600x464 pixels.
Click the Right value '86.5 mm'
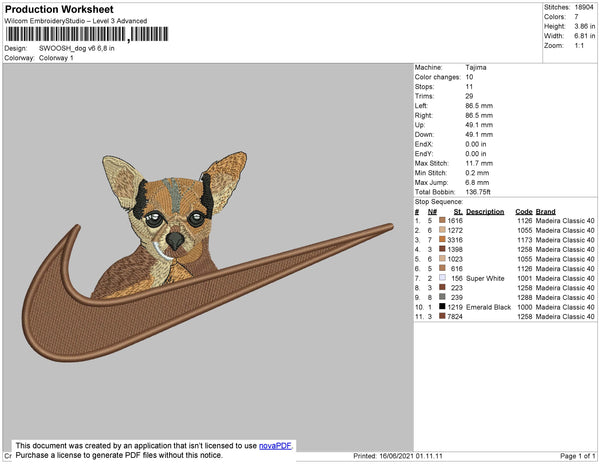click(x=479, y=115)
